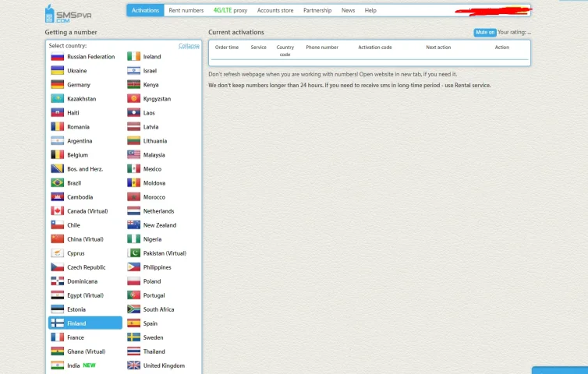Click the Ukraine flag icon
This screenshot has height=374, width=588.
[x=58, y=70]
